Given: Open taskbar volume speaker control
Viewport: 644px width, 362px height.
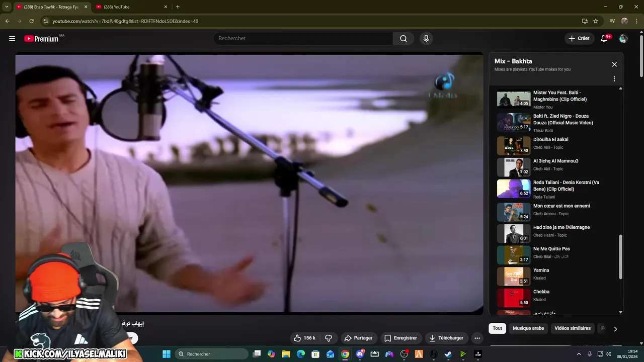Looking at the screenshot, I should (608, 354).
